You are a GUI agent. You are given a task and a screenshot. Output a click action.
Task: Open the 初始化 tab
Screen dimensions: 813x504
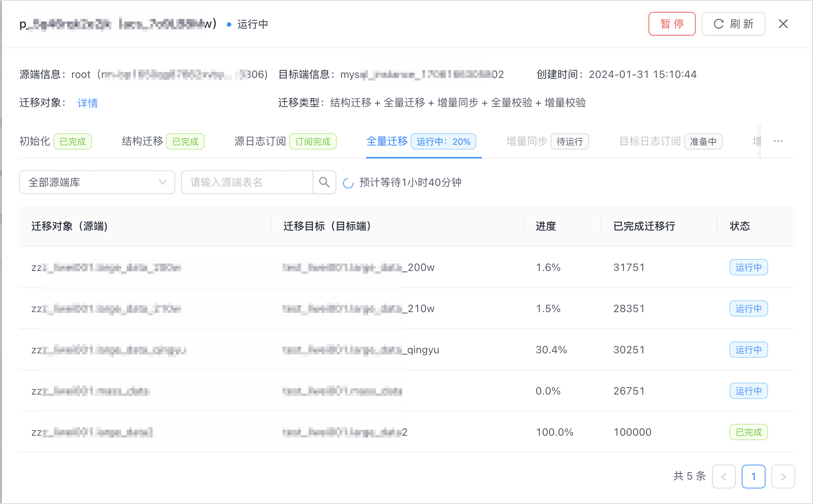pyautogui.click(x=35, y=141)
